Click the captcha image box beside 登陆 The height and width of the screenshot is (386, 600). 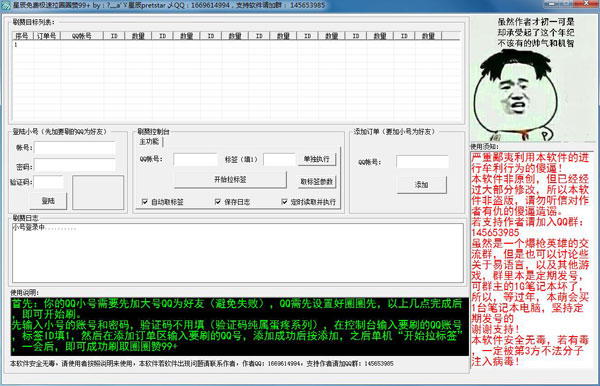[x=98, y=192]
